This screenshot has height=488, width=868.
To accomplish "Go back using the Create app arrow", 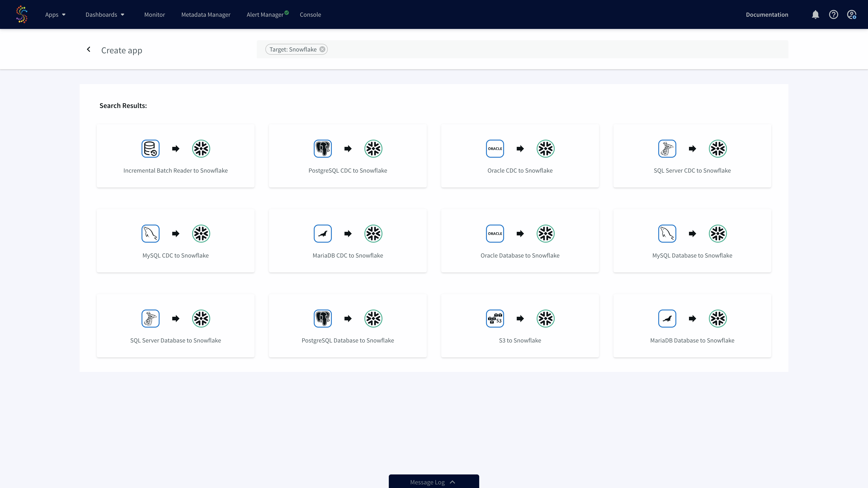I will coord(89,49).
